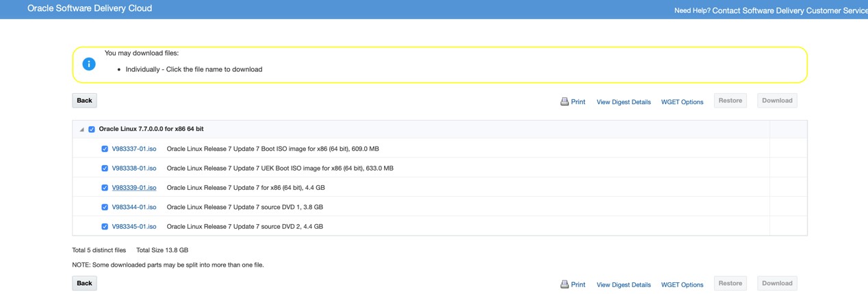This screenshot has height=294, width=868.
Task: Open Print link in bottom toolbar
Action: pyautogui.click(x=578, y=285)
